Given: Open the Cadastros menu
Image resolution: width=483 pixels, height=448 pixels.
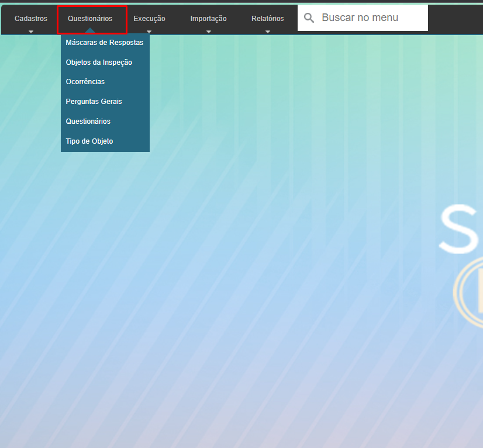Looking at the screenshot, I should (31, 19).
